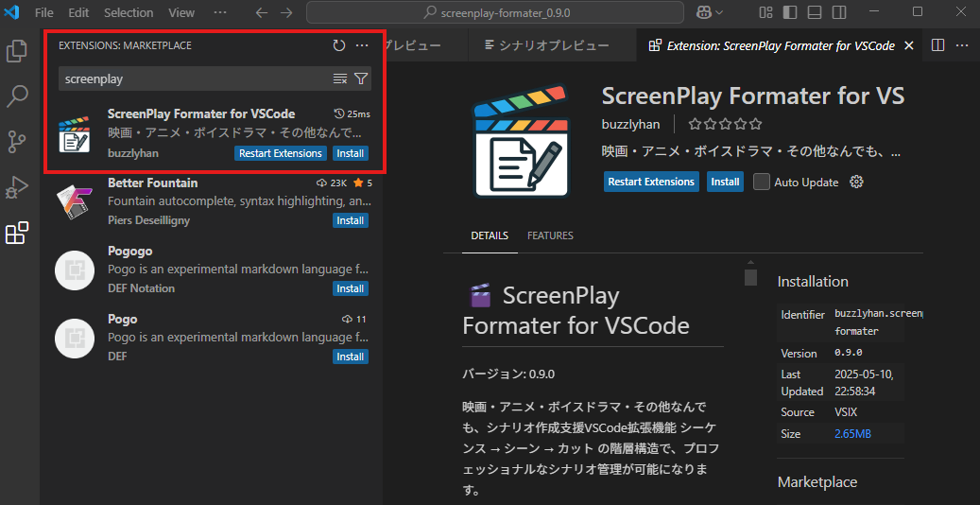Click the DEF Notation publisher name
The height and width of the screenshot is (505, 980).
141,288
